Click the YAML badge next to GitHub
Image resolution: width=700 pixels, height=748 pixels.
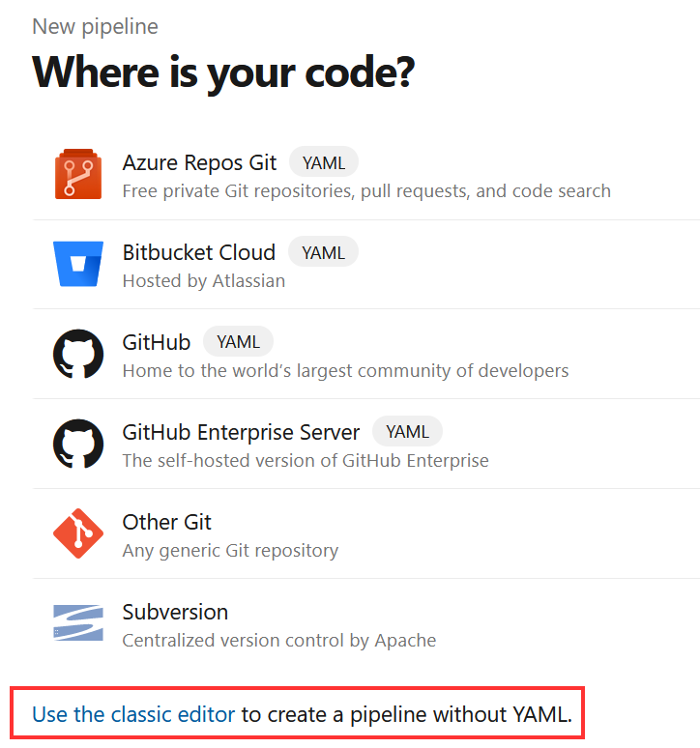point(238,341)
